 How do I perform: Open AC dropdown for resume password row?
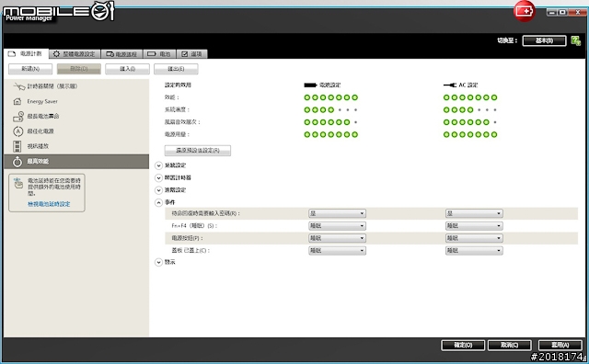pos(474,213)
